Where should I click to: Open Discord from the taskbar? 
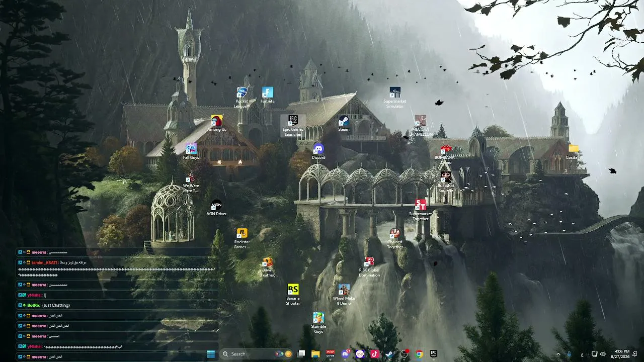[345, 354]
